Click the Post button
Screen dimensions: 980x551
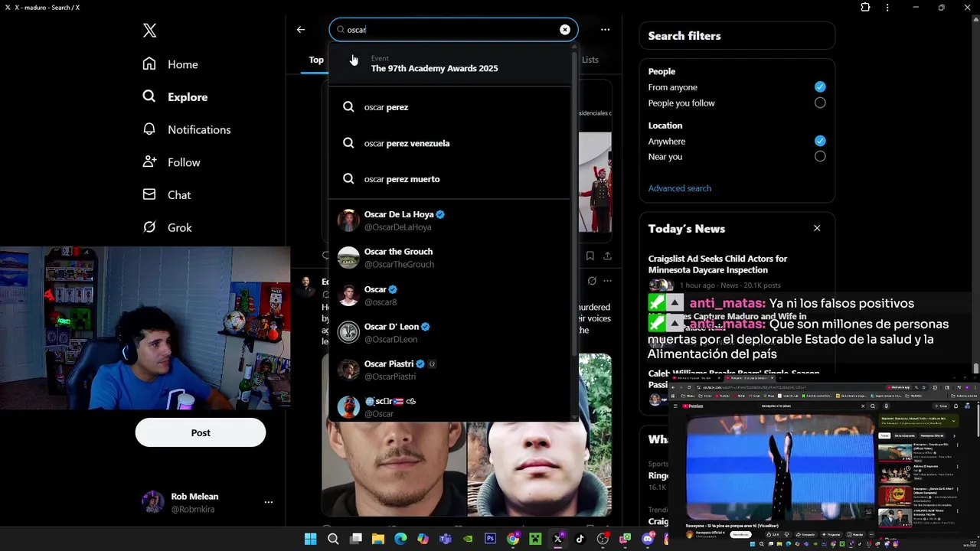click(201, 432)
